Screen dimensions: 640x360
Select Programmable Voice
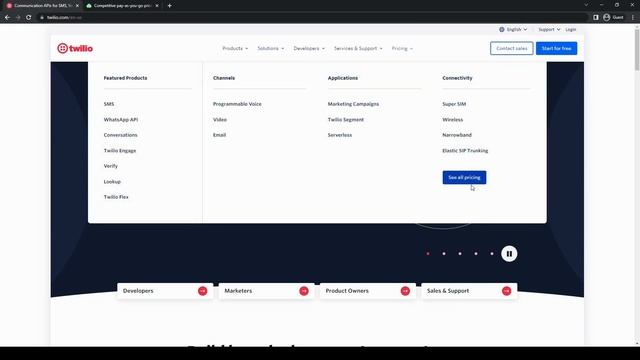coord(237,104)
